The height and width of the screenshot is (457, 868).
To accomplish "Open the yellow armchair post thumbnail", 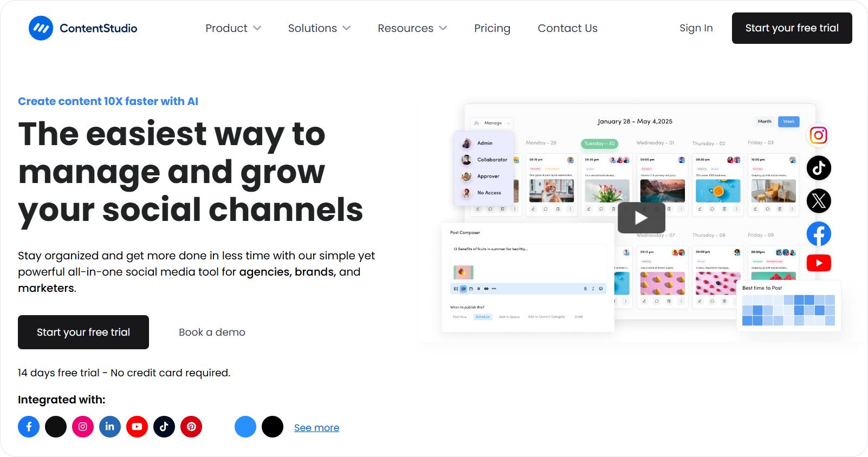I will coord(774,191).
